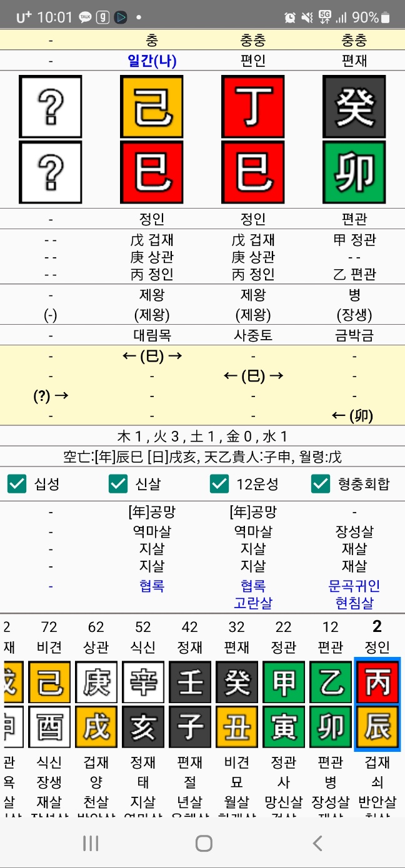Tap the 현침살 blue link
Image resolution: width=405 pixels, height=868 pixels.
tap(354, 603)
